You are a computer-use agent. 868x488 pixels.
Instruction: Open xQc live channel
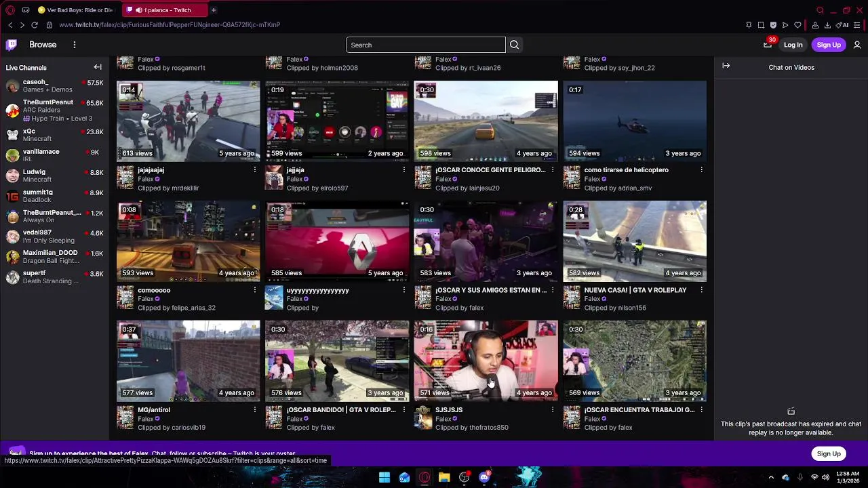point(54,135)
